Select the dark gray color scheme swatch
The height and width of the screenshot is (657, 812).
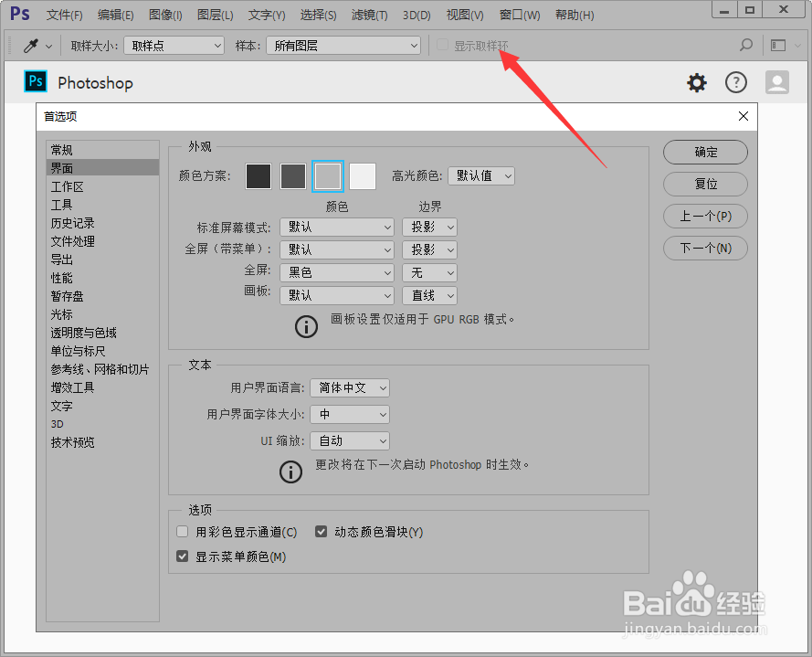pos(293,176)
